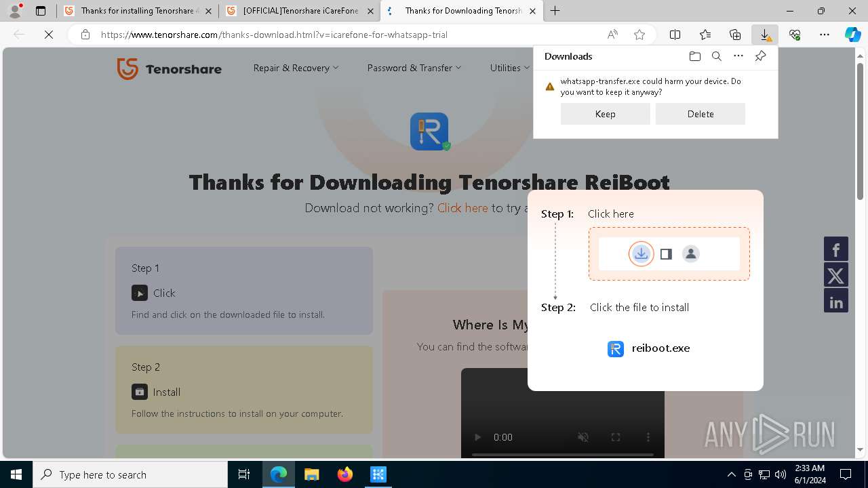Viewport: 868px width, 488px height.
Task: Click the download icon in Step 1 illustration
Action: click(x=641, y=254)
